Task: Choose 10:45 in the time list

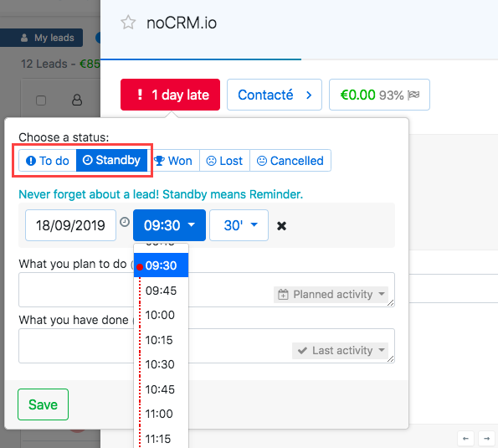Action: (x=161, y=389)
